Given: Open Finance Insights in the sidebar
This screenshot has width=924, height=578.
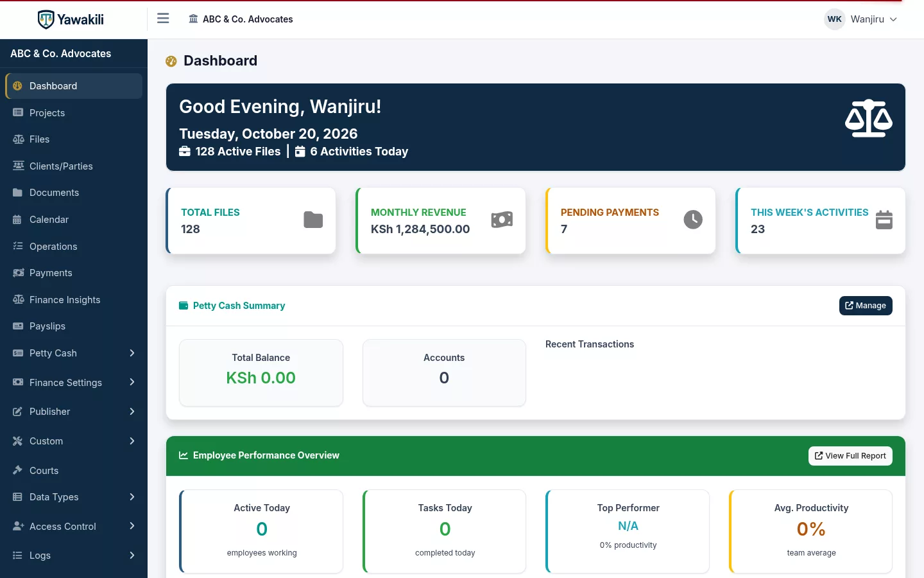Looking at the screenshot, I should (x=74, y=300).
